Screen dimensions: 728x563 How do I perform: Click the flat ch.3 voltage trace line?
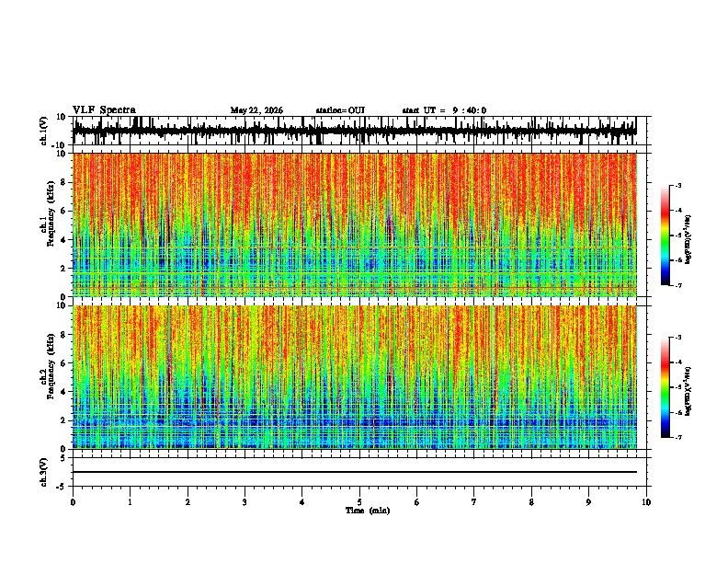[x=355, y=472]
